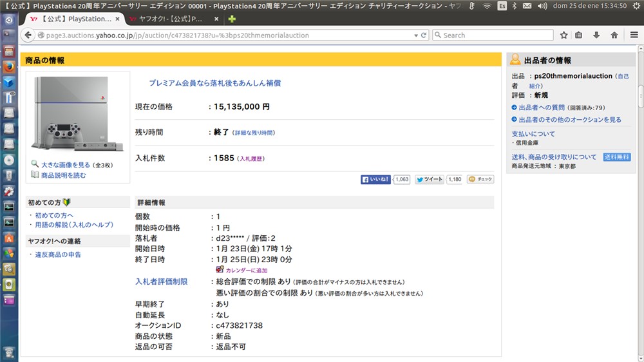Click auction ID c473821738 text
Image resolution: width=644 pixels, height=362 pixels.
[x=240, y=325]
